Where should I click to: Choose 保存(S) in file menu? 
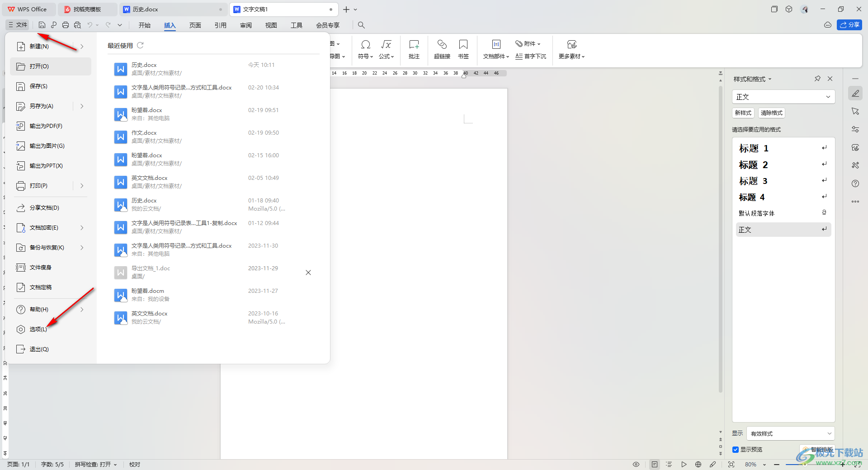51,86
